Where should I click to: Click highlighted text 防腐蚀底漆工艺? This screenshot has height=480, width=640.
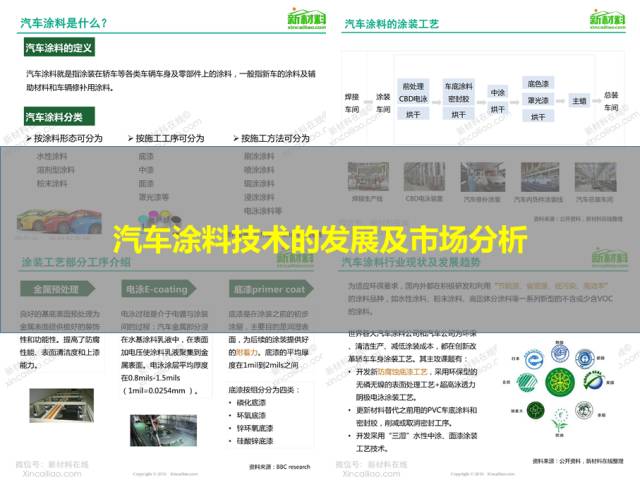pos(402,371)
